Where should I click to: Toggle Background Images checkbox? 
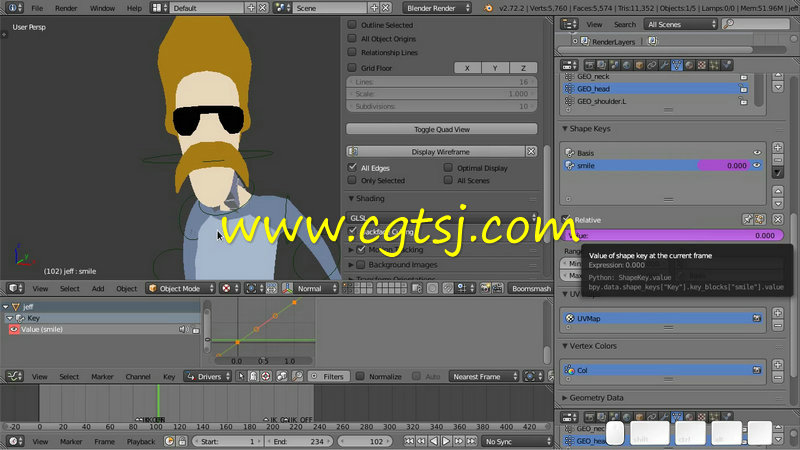pyautogui.click(x=361, y=264)
